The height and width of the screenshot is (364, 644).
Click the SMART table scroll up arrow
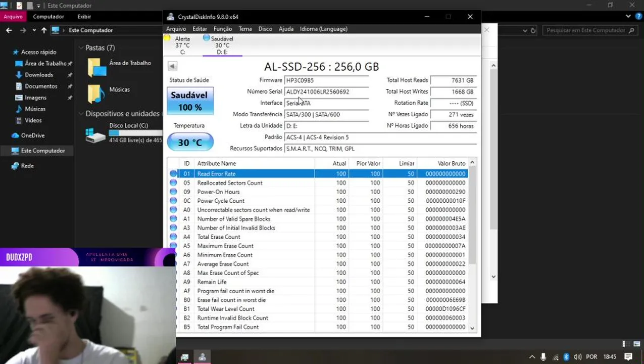(x=472, y=163)
